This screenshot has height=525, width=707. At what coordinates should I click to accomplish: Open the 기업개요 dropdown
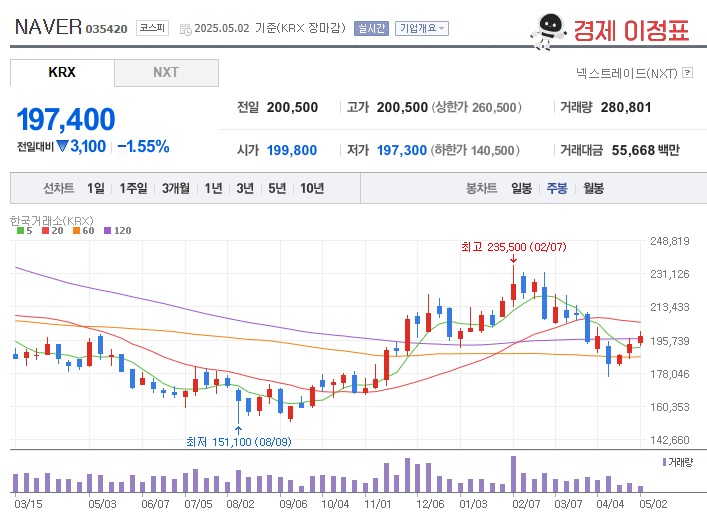[422, 28]
